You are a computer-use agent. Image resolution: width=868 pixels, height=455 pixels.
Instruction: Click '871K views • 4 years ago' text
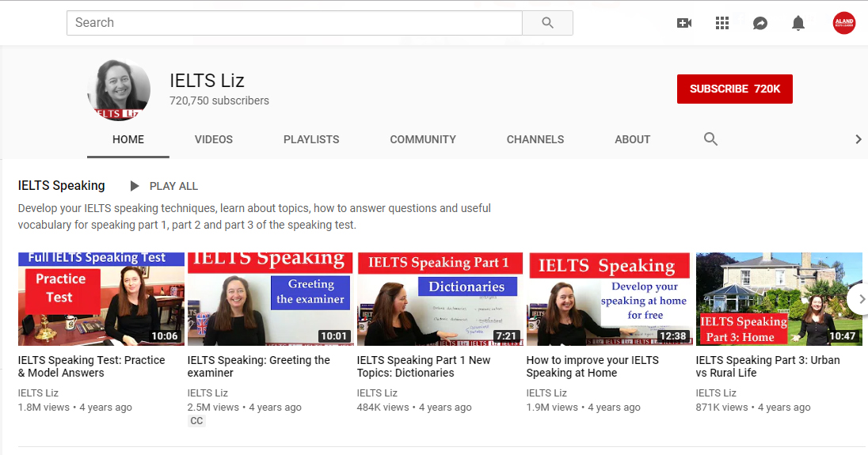pyautogui.click(x=753, y=408)
